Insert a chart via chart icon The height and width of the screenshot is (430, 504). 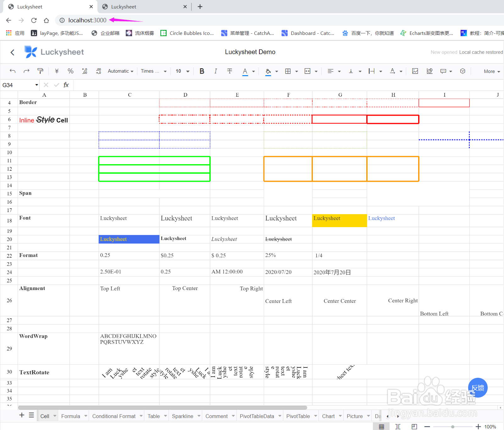click(x=430, y=71)
